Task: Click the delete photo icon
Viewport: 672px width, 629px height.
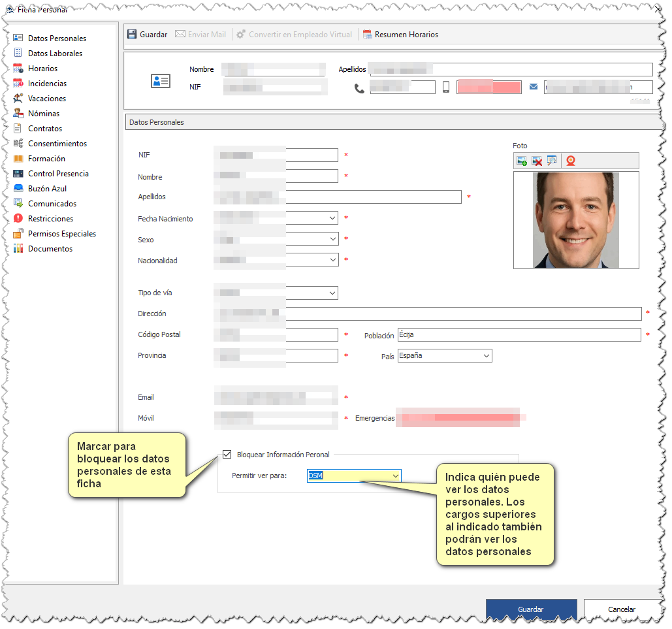Action: [x=537, y=161]
